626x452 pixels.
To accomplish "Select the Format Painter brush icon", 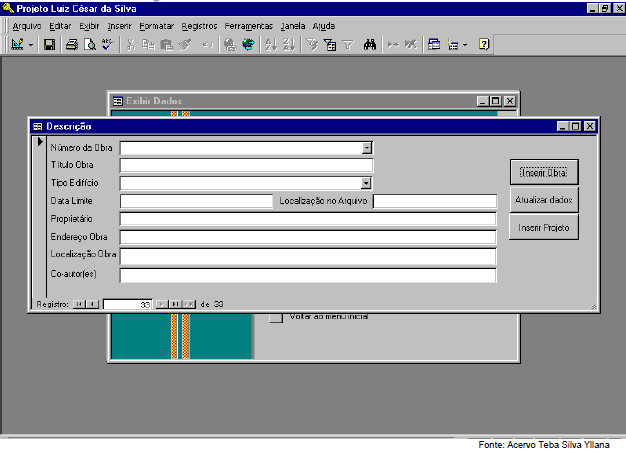I will click(x=185, y=44).
